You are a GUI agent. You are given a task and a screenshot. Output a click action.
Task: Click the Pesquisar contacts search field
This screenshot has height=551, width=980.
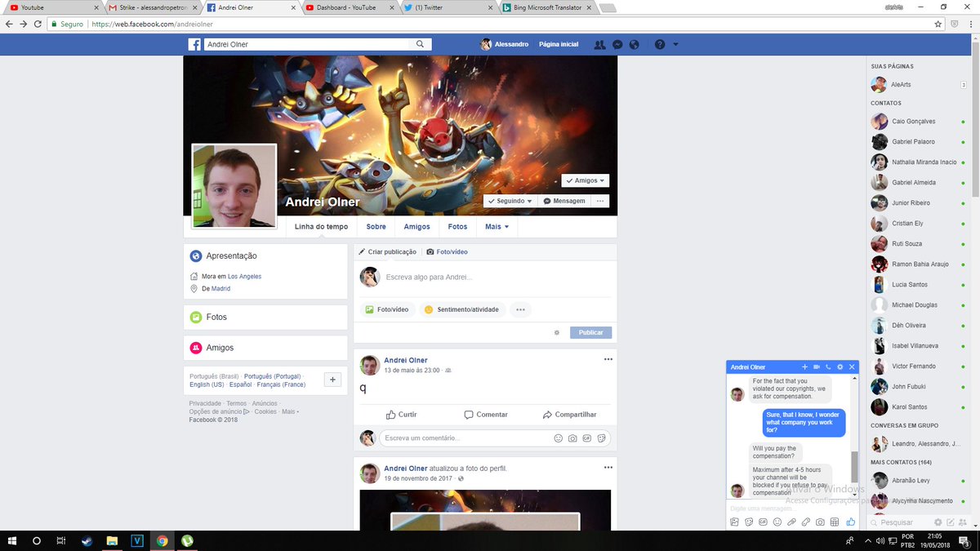pyautogui.click(x=898, y=522)
